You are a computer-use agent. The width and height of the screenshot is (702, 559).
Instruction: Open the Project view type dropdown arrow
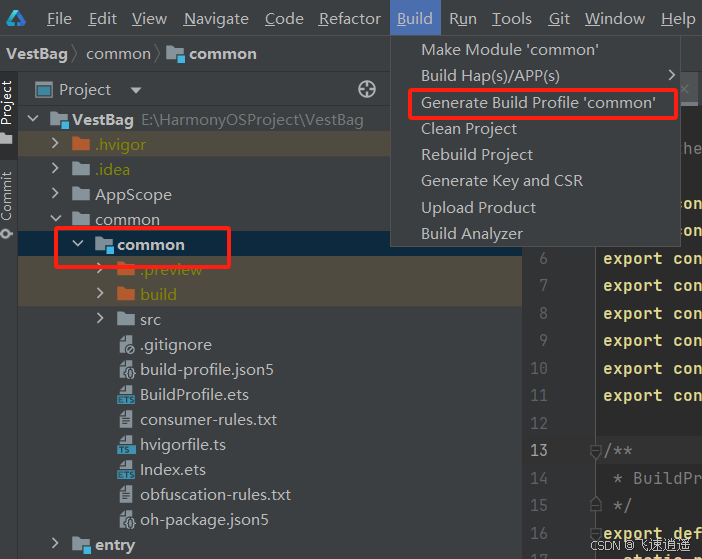[x=136, y=90]
